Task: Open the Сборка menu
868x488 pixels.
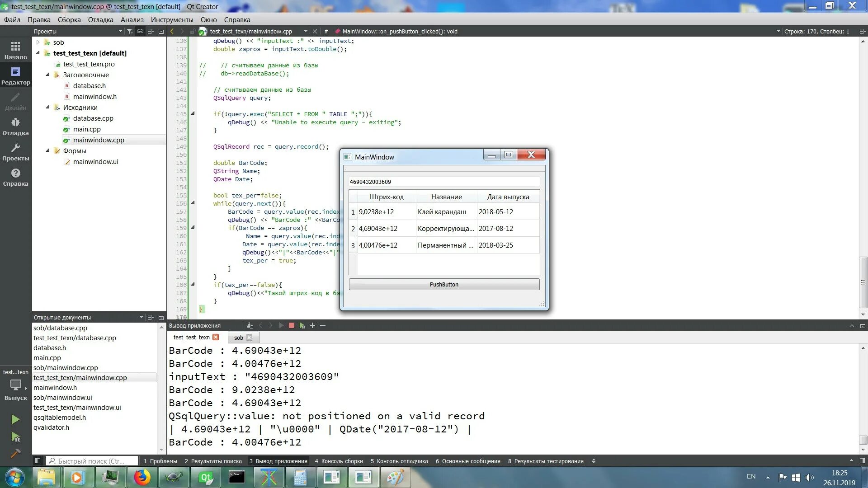Action: (x=69, y=20)
